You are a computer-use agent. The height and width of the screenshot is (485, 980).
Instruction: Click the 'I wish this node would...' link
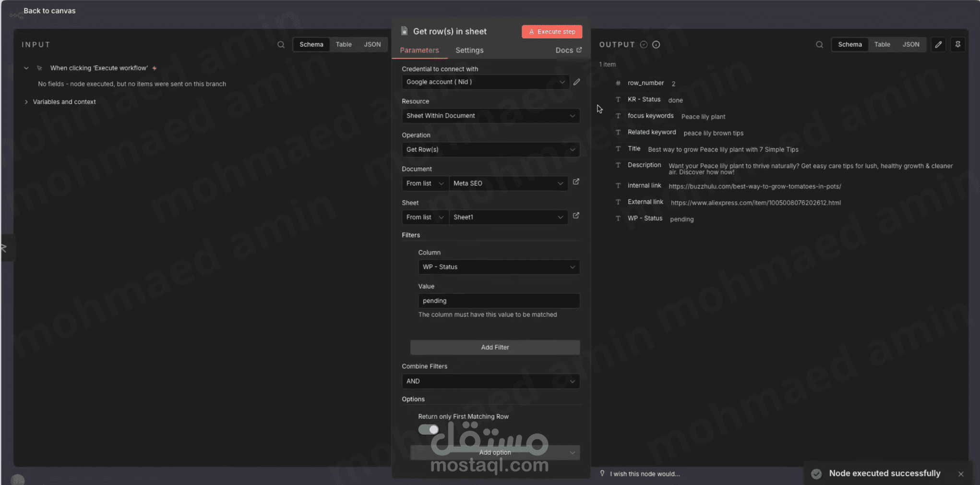point(645,474)
